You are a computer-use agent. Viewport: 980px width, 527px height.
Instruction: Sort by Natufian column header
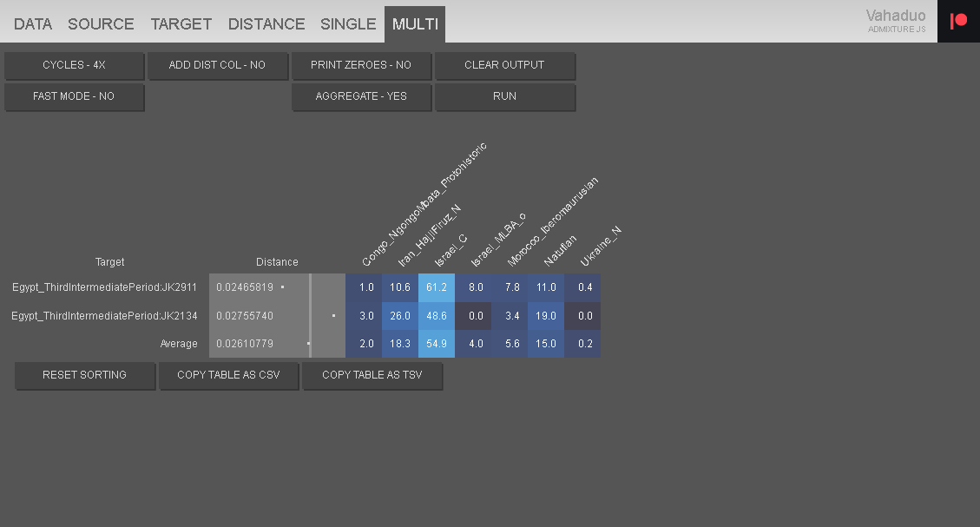(x=560, y=251)
